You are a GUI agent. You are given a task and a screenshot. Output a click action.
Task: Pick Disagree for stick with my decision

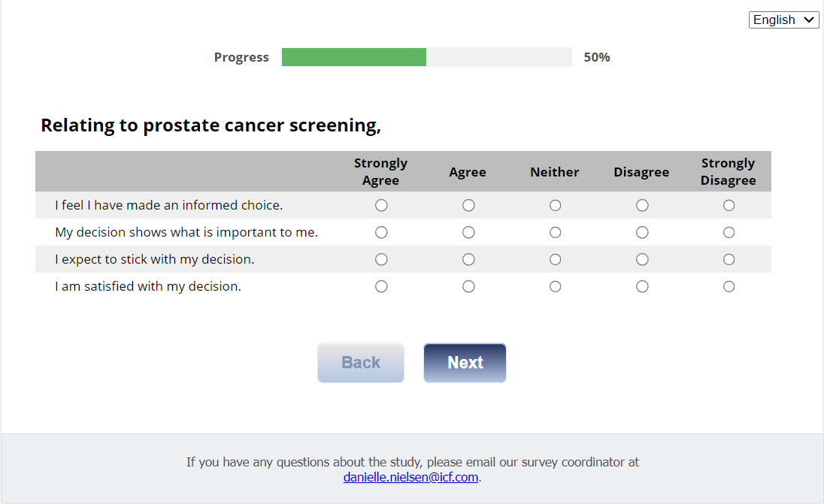click(642, 260)
